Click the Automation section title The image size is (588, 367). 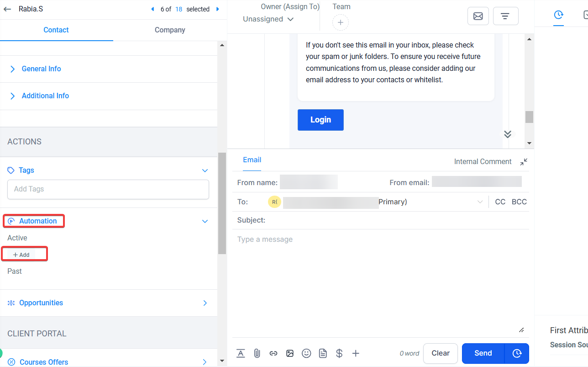click(38, 221)
